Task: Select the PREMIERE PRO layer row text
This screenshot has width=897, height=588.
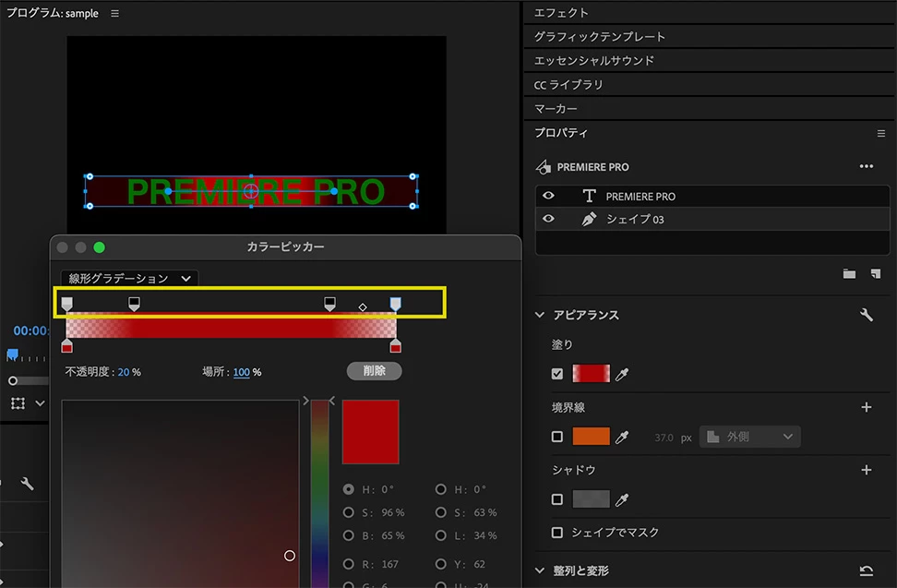Action: pos(640,197)
